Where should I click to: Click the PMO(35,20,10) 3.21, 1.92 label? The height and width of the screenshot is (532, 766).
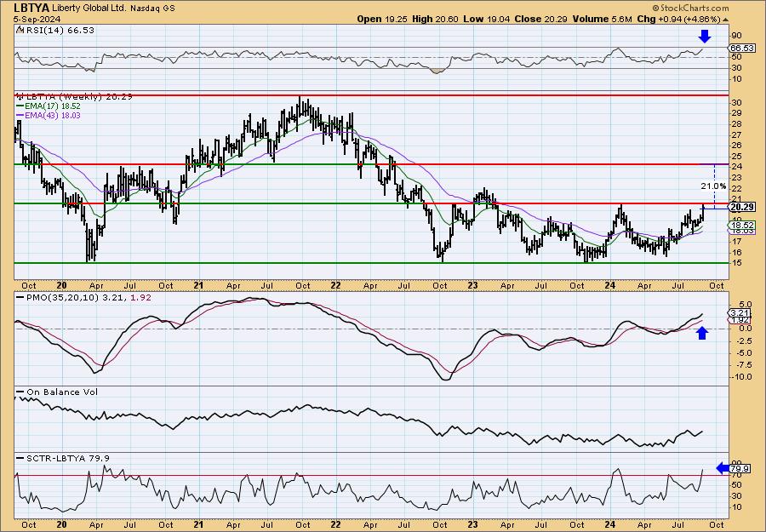pyautogui.click(x=89, y=297)
